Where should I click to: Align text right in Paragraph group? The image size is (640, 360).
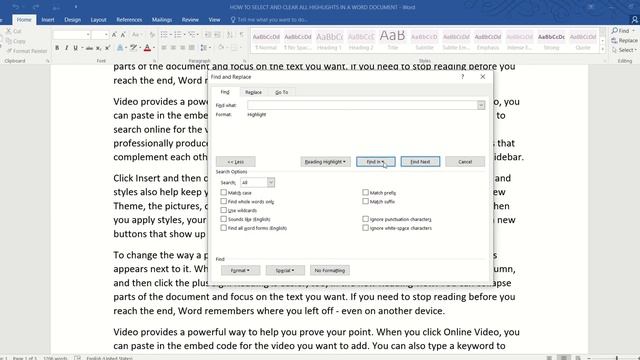182,48
